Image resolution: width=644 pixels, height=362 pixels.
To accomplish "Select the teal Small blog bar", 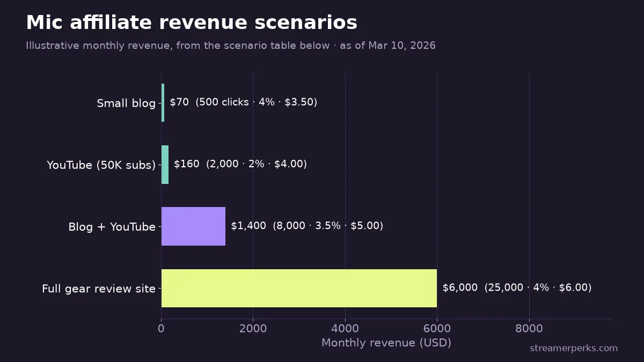I will (x=163, y=102).
